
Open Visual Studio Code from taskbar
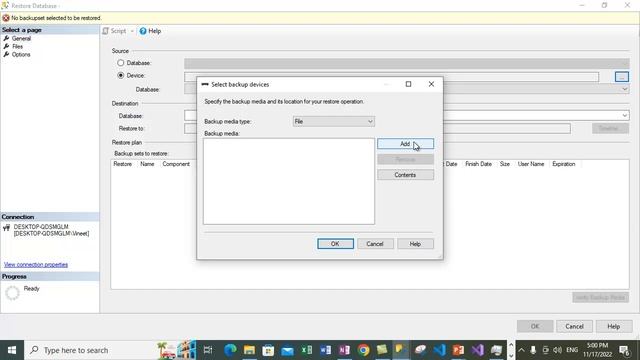click(x=439, y=350)
